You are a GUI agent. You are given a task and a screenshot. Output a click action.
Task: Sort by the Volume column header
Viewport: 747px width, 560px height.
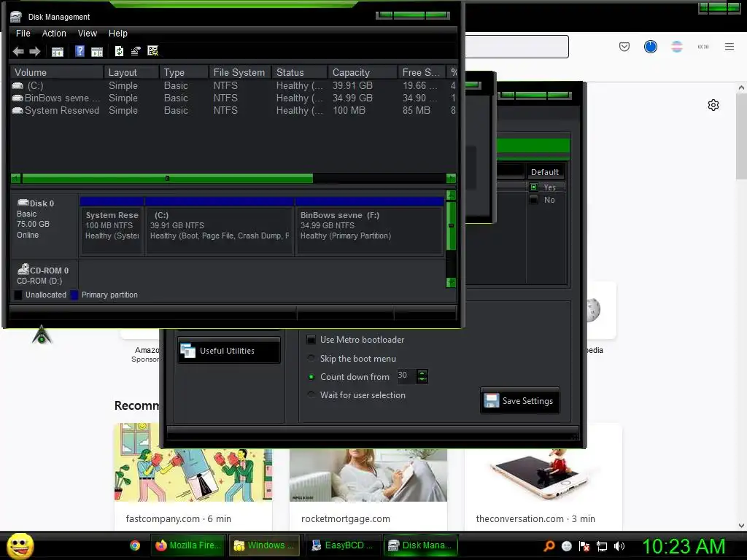(57, 72)
